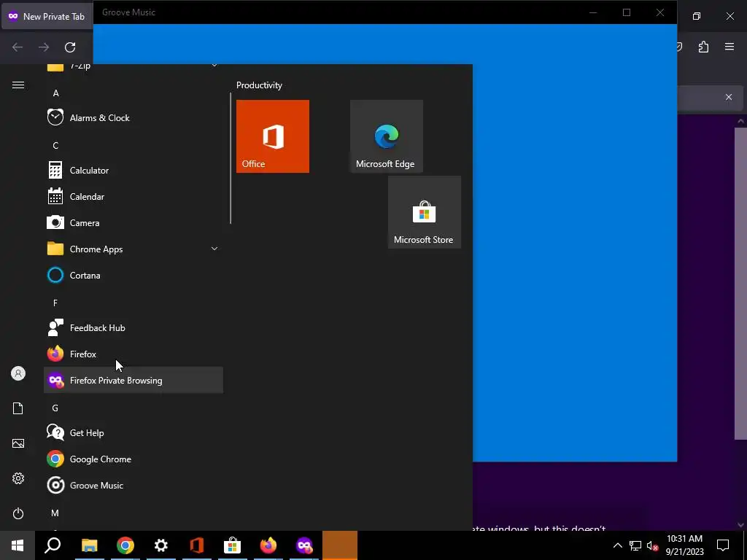Viewport: 747px width, 560px height.
Task: Launch Calculator from the Start menu
Action: click(x=133, y=170)
